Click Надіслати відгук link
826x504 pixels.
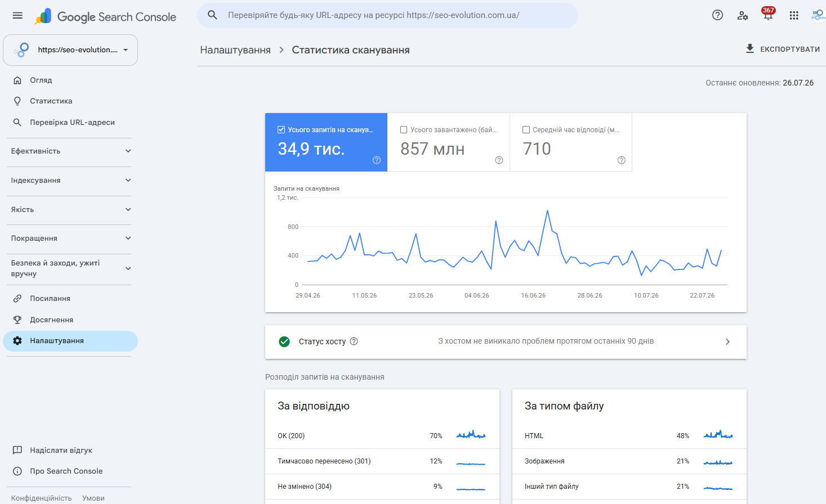point(61,450)
